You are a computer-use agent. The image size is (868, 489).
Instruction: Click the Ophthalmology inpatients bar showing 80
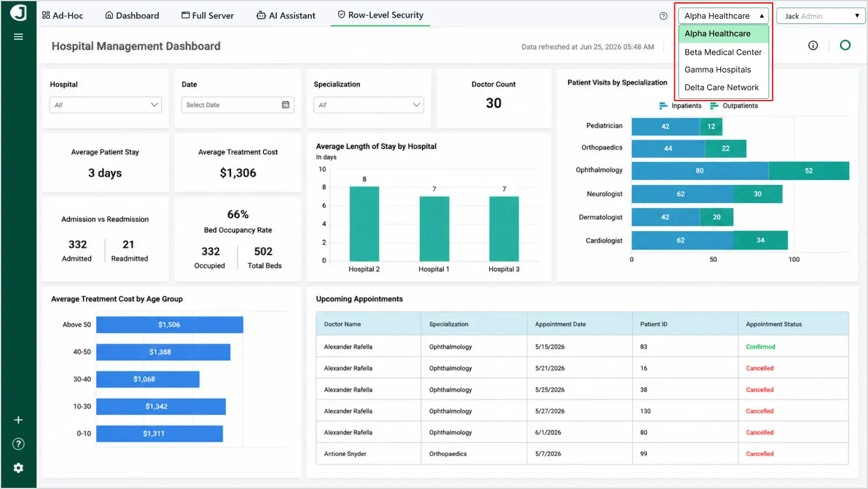pos(700,171)
